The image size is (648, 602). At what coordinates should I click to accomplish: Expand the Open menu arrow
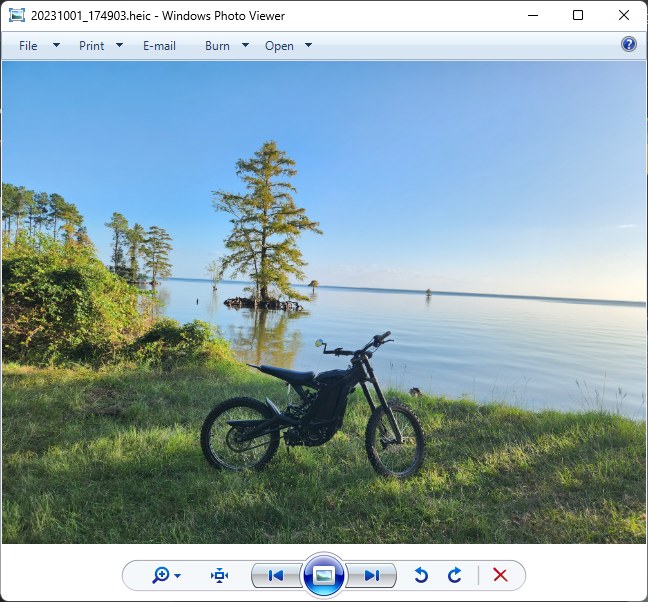click(x=308, y=45)
